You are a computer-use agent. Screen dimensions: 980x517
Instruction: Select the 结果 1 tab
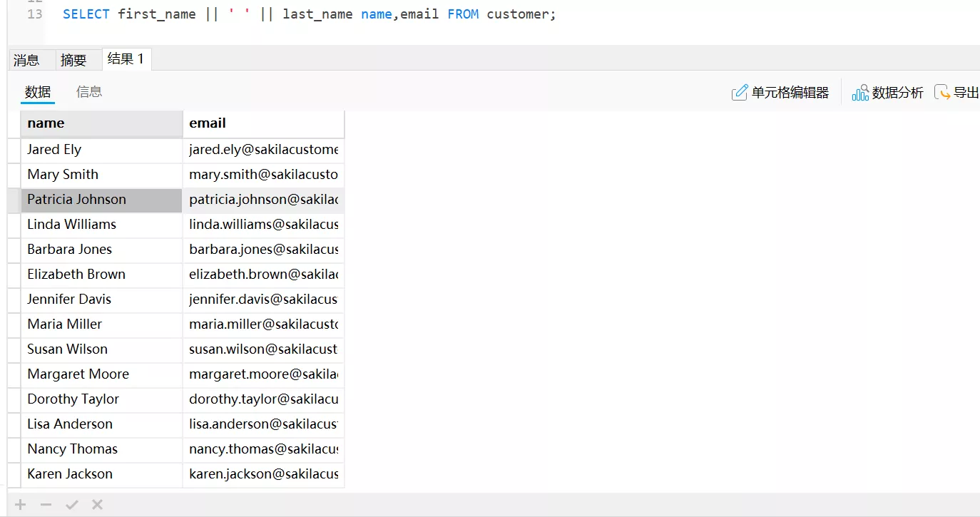(126, 59)
